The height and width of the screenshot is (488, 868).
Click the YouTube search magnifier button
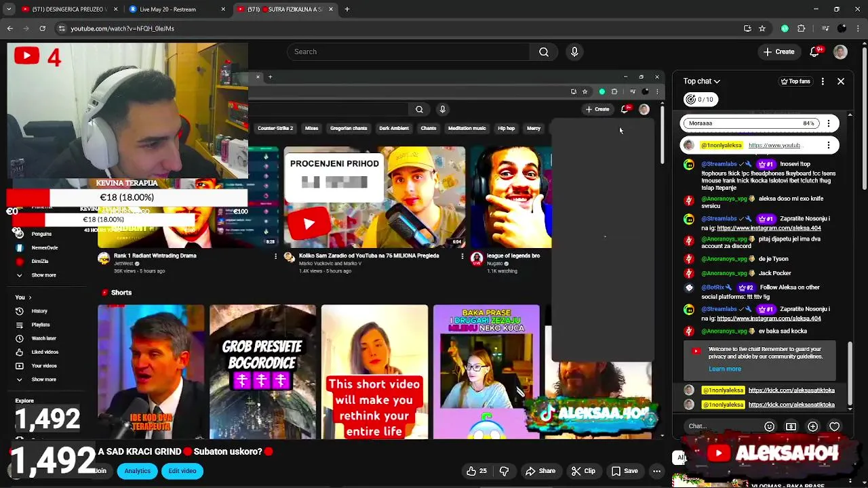pyautogui.click(x=544, y=52)
